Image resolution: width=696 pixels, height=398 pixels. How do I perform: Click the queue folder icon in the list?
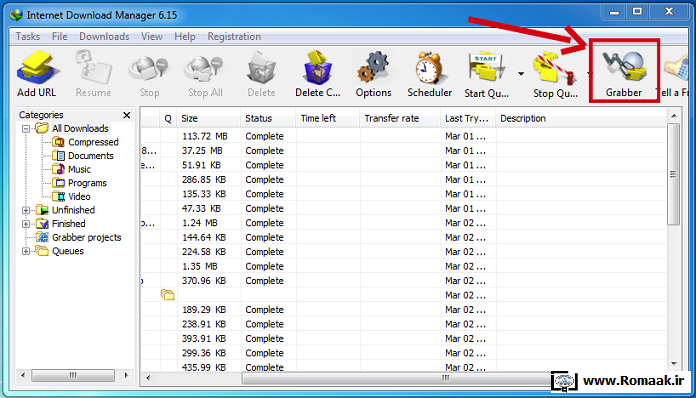point(167,295)
